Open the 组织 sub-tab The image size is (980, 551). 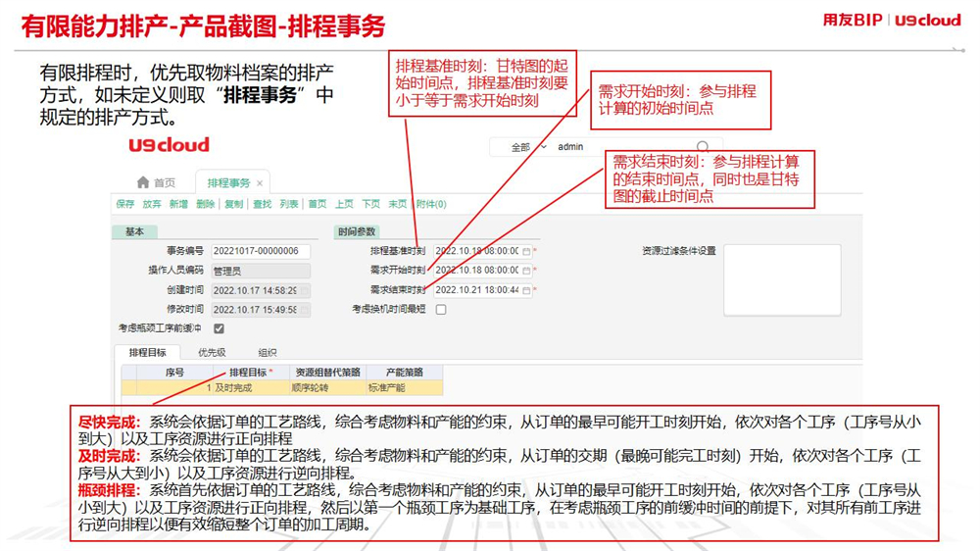[x=268, y=352]
